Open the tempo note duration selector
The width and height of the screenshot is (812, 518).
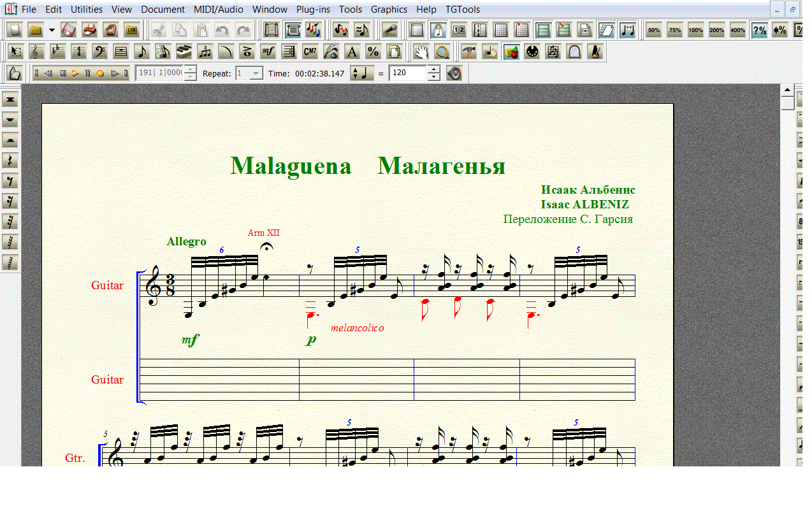pyautogui.click(x=363, y=73)
